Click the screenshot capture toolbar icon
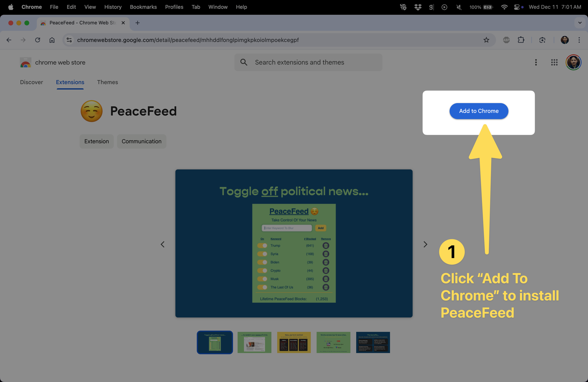Viewport: 588px width, 382px height. [542, 40]
